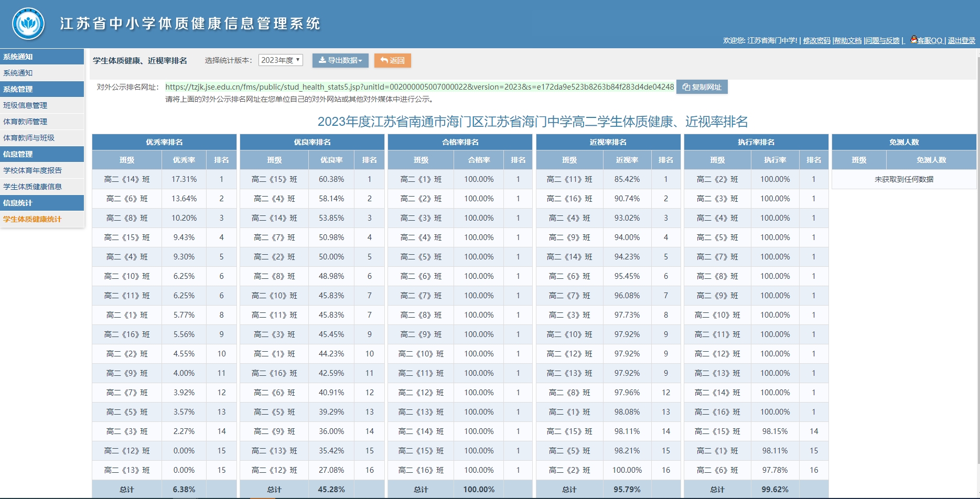This screenshot has width=980, height=499.
Task: Open 问题与反馈 link in header
Action: pyautogui.click(x=882, y=40)
